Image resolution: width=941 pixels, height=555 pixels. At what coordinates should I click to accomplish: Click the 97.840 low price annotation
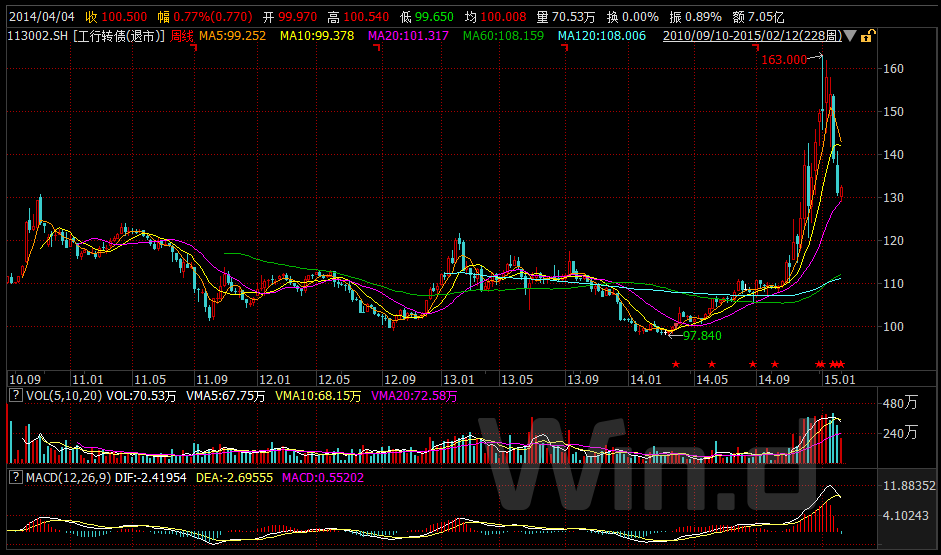702,336
